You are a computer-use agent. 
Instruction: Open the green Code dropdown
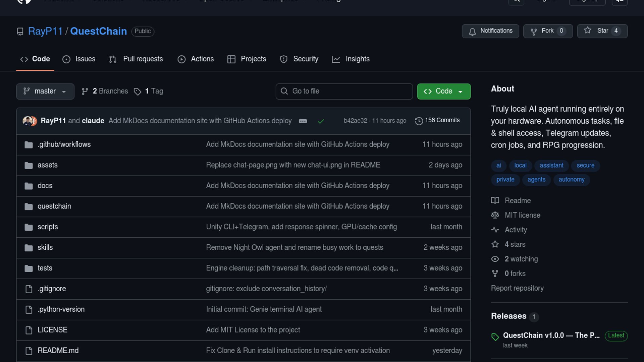[443, 92]
